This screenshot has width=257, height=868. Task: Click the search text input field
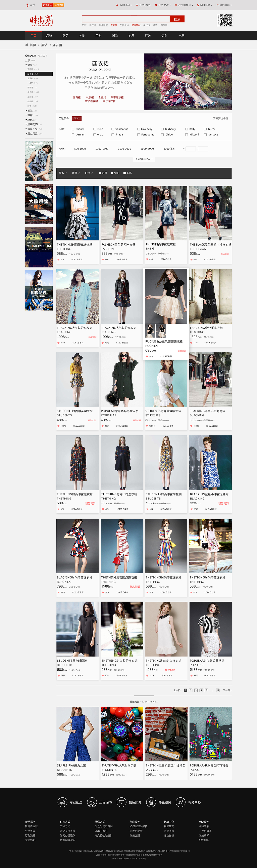pos(126,19)
